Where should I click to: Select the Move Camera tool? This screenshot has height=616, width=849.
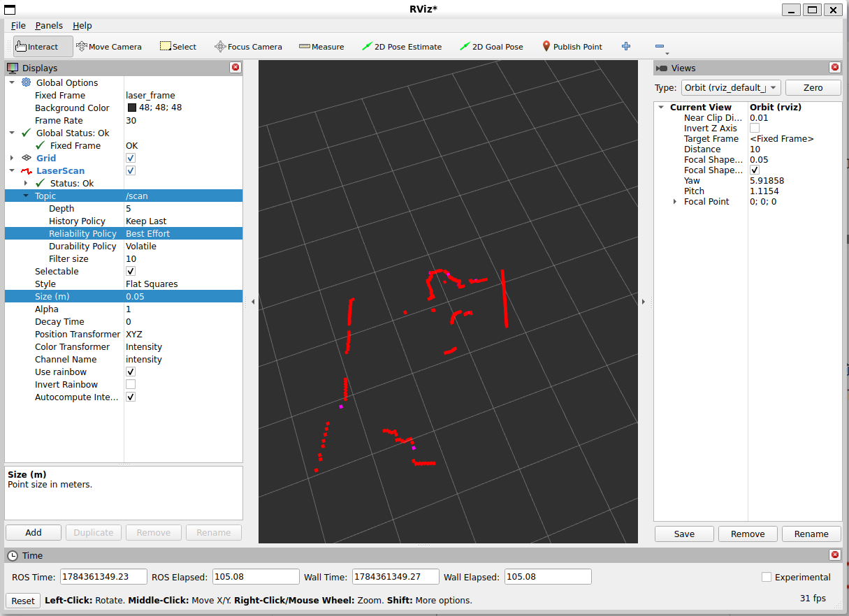pyautogui.click(x=108, y=47)
